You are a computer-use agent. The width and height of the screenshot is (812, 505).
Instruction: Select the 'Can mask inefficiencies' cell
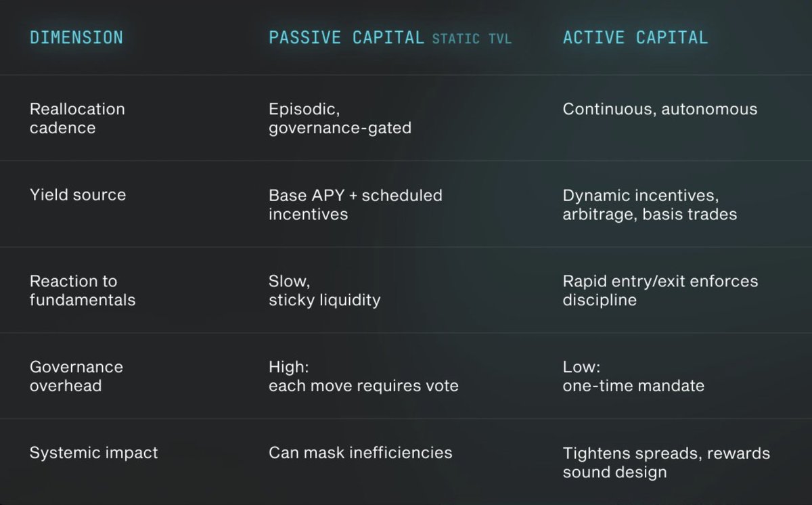point(360,453)
